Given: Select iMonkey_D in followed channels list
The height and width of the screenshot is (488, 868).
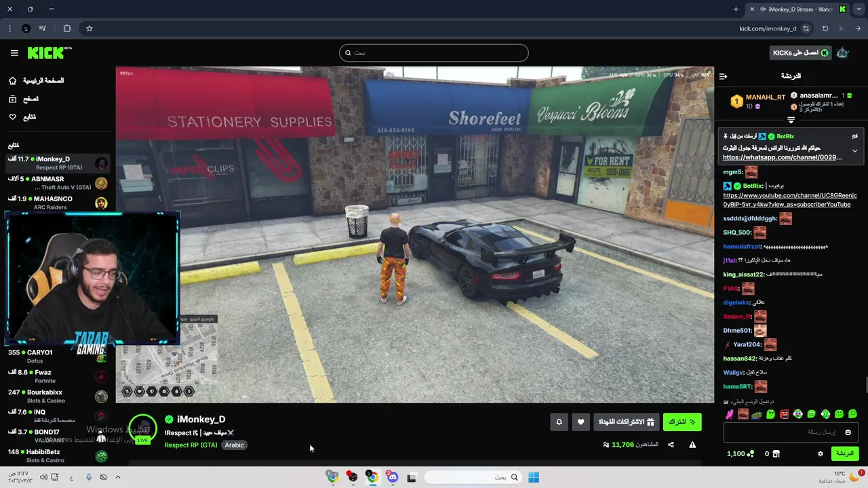Looking at the screenshot, I should [58, 163].
